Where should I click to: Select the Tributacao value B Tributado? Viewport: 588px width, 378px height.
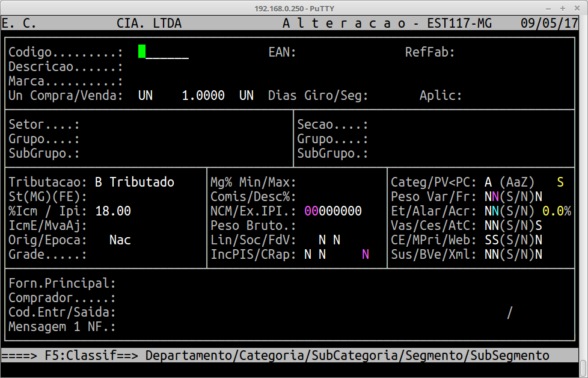[135, 182]
